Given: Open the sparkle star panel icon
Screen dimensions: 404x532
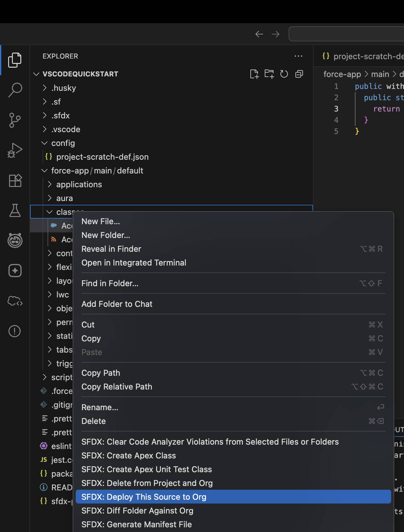Looking at the screenshot, I should click(x=15, y=271).
